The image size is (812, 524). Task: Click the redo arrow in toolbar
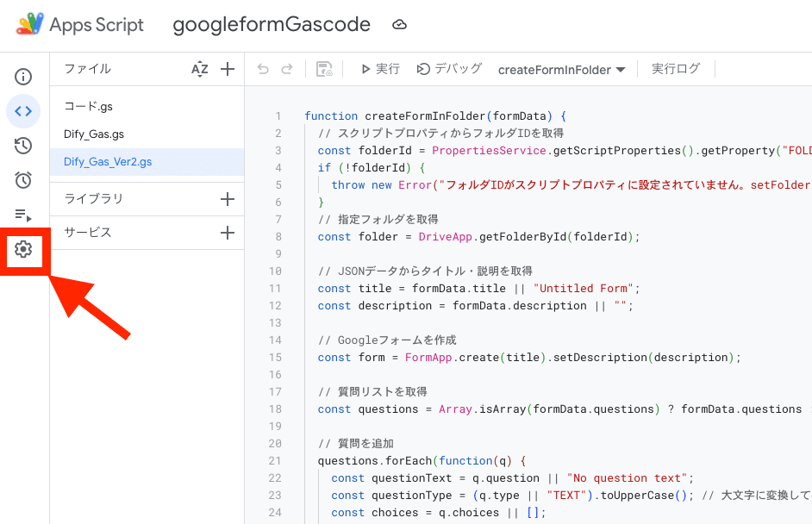pos(287,69)
